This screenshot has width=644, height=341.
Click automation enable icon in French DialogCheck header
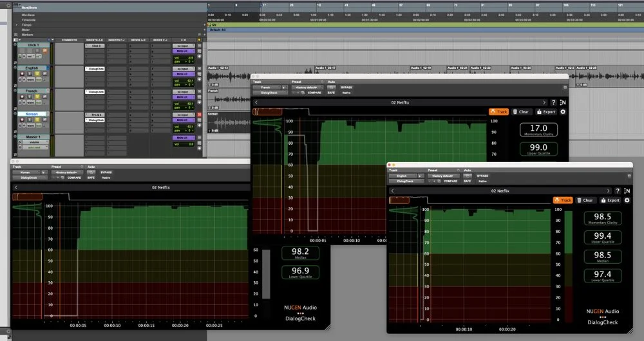[x=331, y=88]
